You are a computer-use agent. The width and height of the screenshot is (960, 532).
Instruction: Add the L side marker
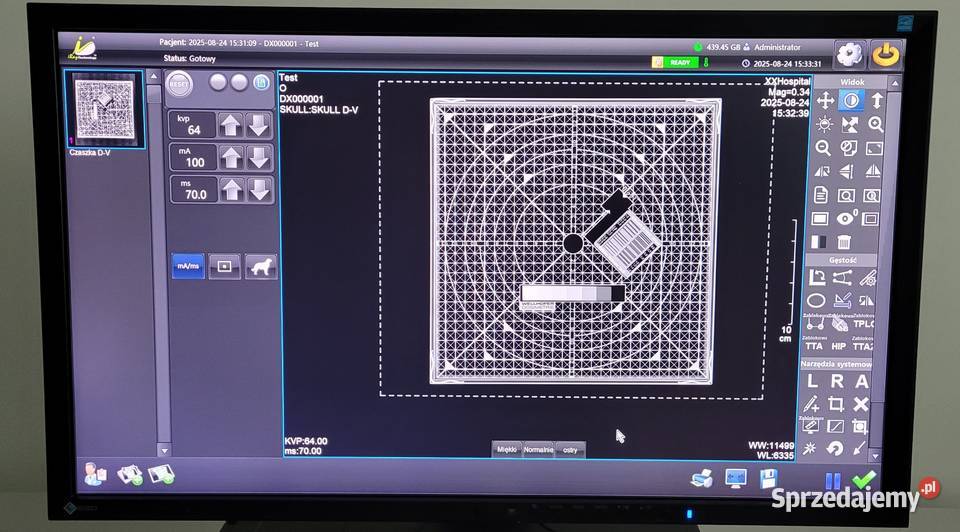pyautogui.click(x=812, y=381)
